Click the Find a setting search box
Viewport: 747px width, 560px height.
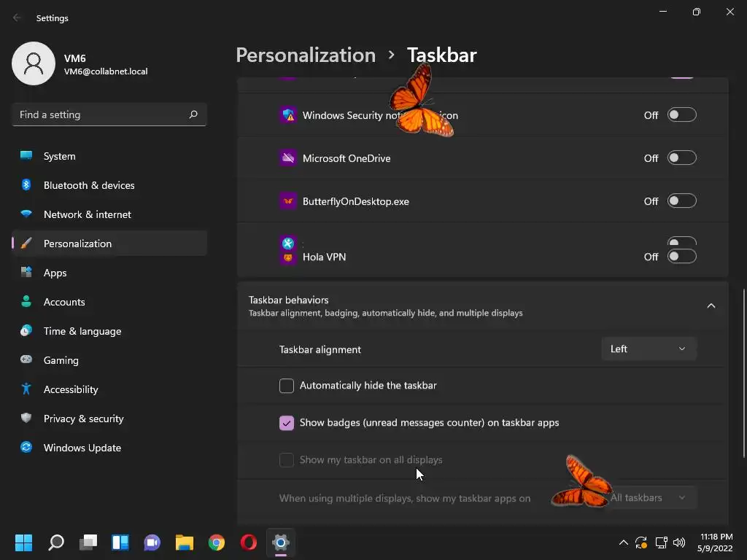point(102,114)
